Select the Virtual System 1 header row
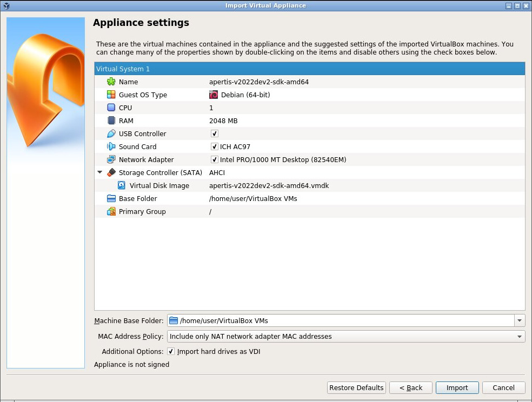The height and width of the screenshot is (402, 532). [310, 69]
